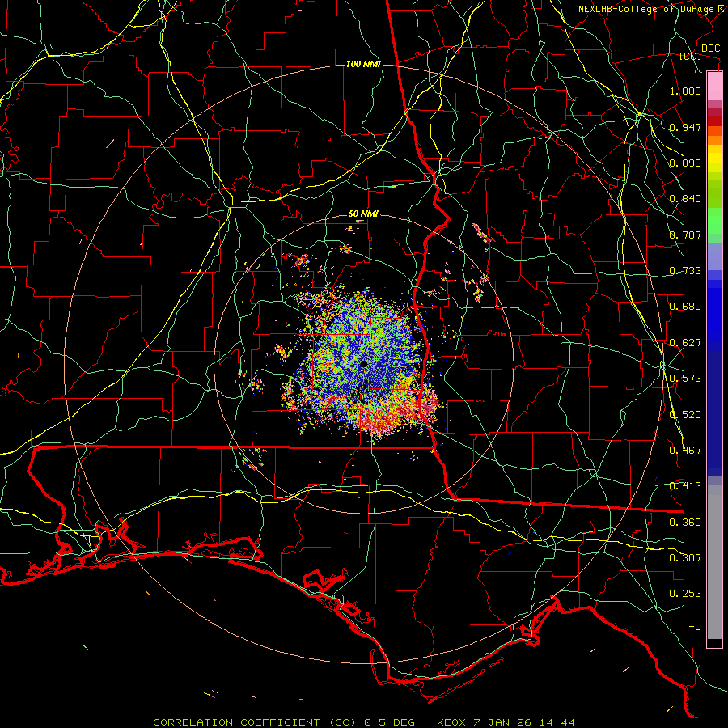The width and height of the screenshot is (728, 728).
Task: Click the 0.307 color scale value
Action: pyautogui.click(x=685, y=558)
